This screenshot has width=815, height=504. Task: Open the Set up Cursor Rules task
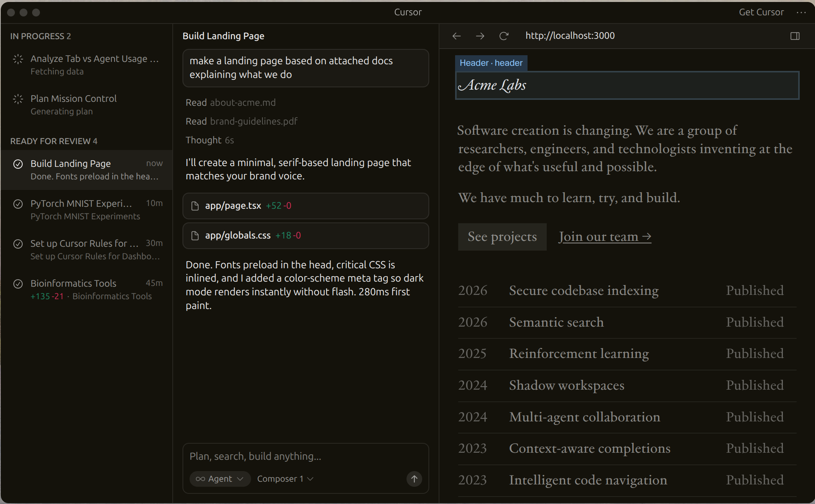coord(84,244)
